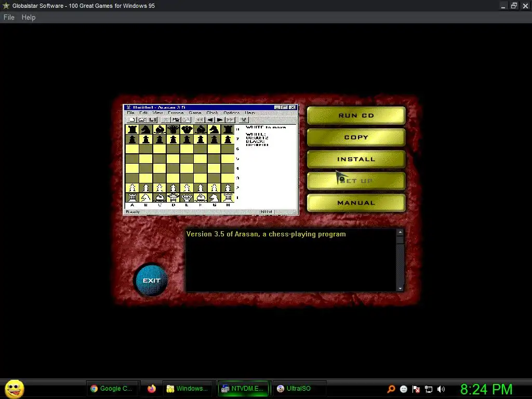Screen dimensions: 532x399
Task: Open the File menu
Action: 9,17
